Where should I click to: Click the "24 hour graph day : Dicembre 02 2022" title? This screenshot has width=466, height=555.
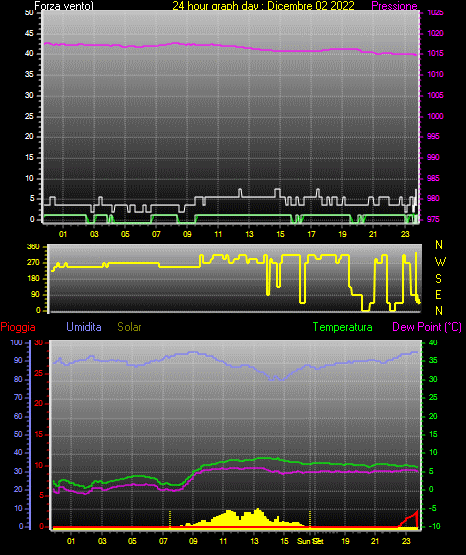click(263, 6)
